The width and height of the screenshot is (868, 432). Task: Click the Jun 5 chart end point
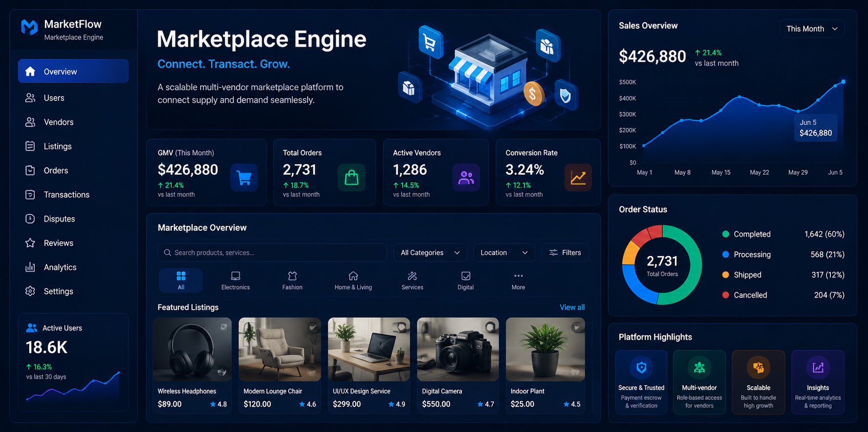[843, 82]
